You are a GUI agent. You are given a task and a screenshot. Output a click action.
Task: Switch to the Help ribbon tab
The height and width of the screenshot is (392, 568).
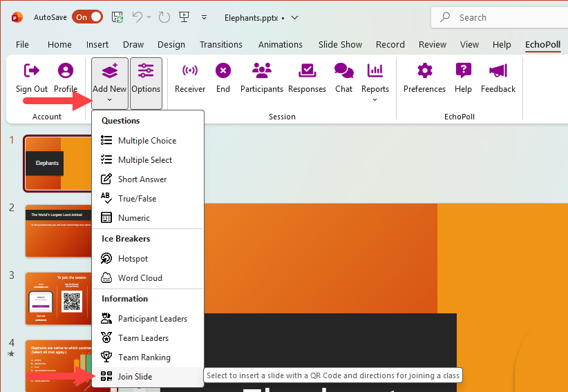(502, 45)
